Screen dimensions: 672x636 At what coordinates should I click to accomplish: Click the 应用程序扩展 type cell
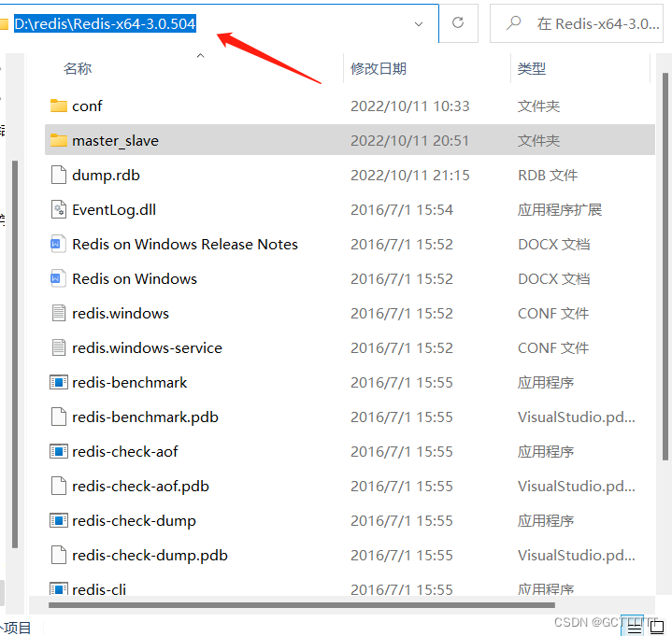click(560, 210)
